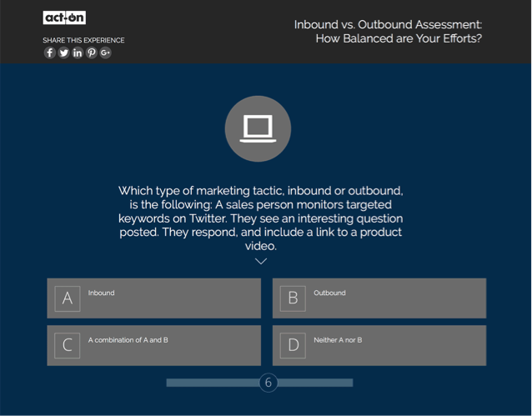Select the letter A answer box
The height and width of the screenshot is (416, 532).
(68, 298)
